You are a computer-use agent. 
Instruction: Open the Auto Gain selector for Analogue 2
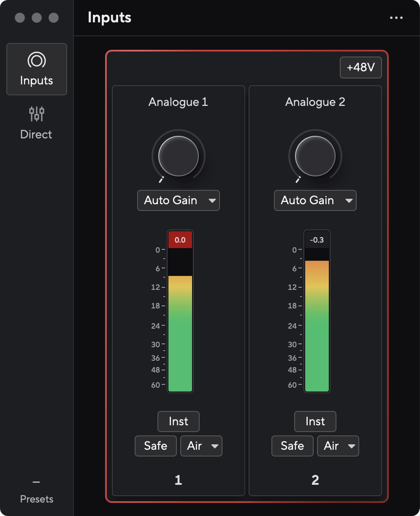coord(315,200)
